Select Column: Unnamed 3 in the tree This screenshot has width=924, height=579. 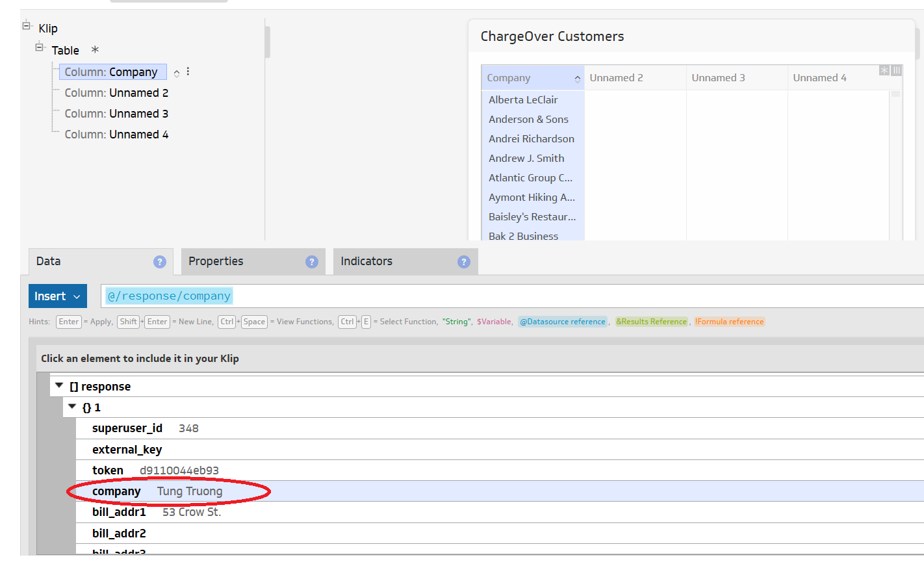[116, 114]
